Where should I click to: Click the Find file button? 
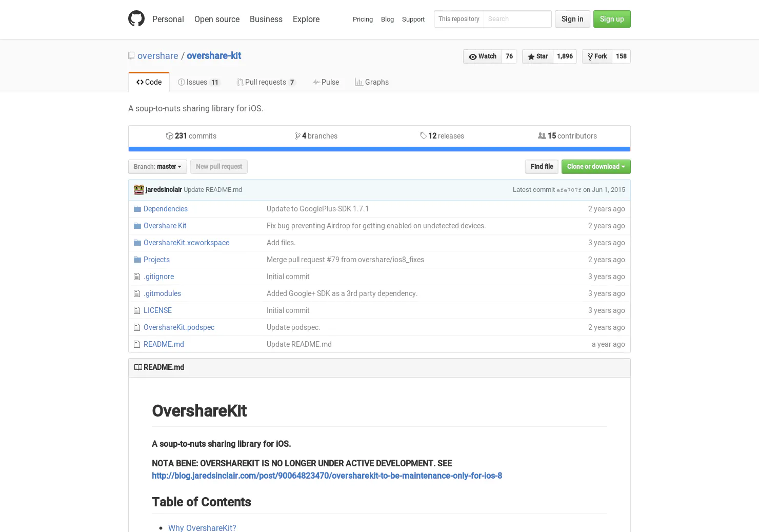[542, 167]
